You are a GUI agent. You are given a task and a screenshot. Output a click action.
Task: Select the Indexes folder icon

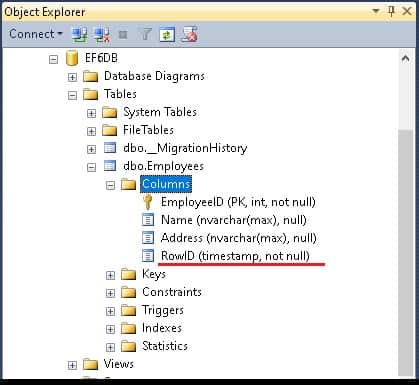(128, 328)
